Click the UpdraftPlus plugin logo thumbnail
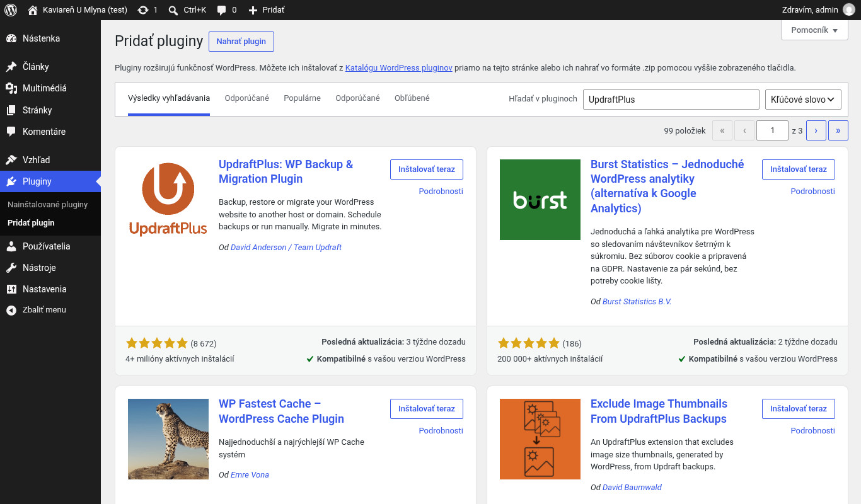The height and width of the screenshot is (504, 861). tap(168, 200)
